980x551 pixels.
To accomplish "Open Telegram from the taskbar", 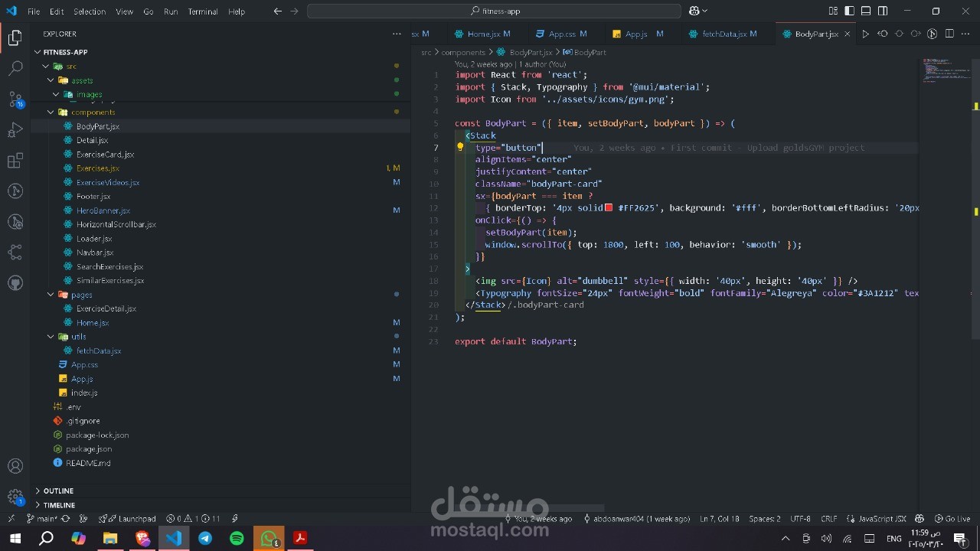I will pos(205,538).
